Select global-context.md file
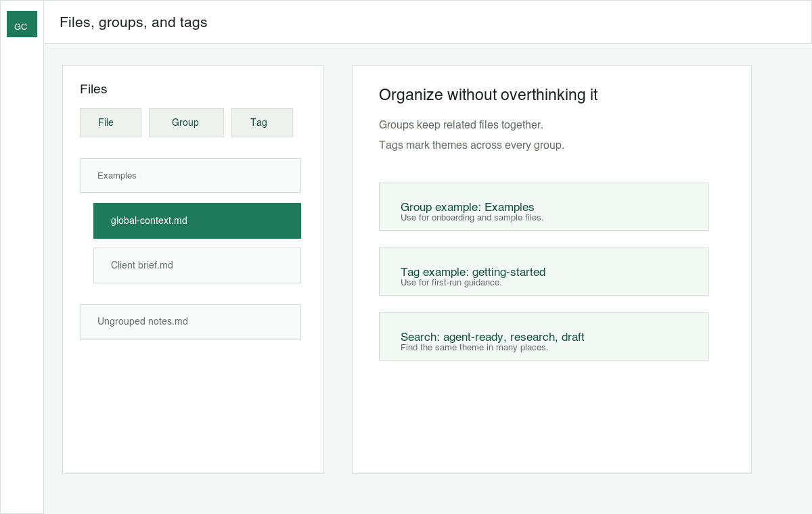Image resolution: width=812 pixels, height=514 pixels. (x=197, y=220)
